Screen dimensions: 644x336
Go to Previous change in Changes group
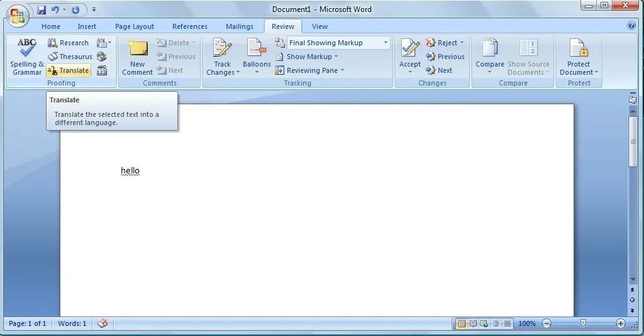445,57
